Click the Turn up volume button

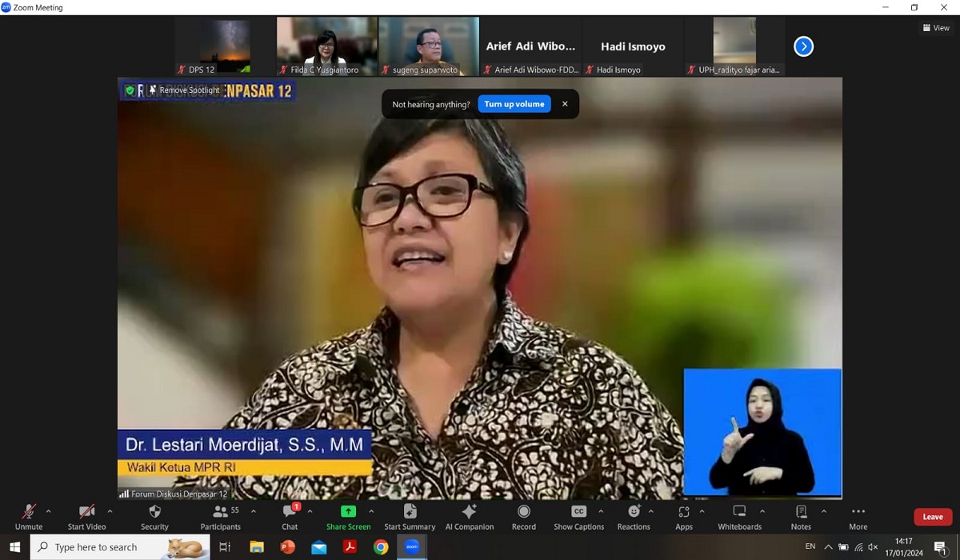point(514,103)
